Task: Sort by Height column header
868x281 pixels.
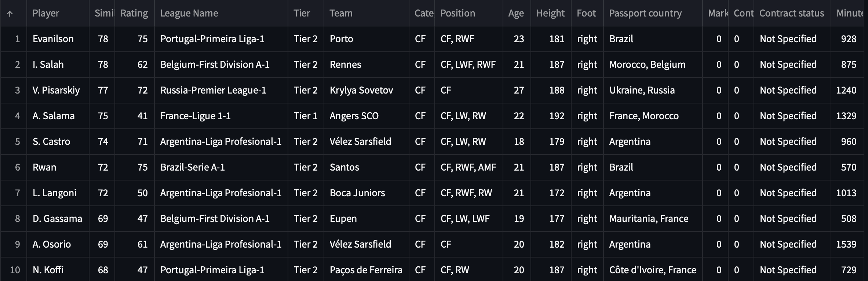Action: [550, 13]
